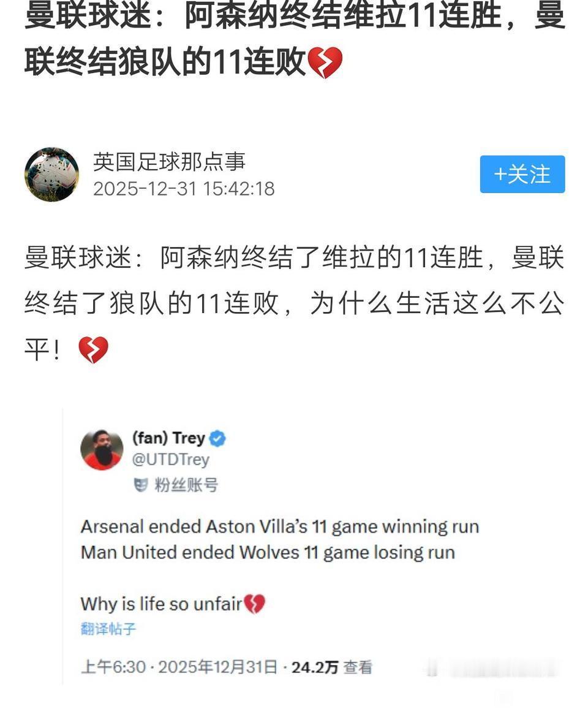This screenshot has height=714, width=588.
Task: Click (fan) Trey profile picture
Action: point(102,449)
